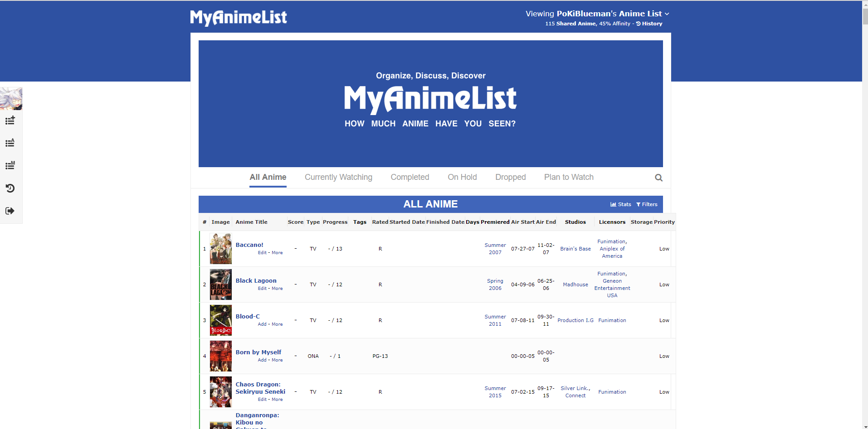868x429 pixels.
Task: Open the manga list sidebar icon
Action: tap(10, 165)
